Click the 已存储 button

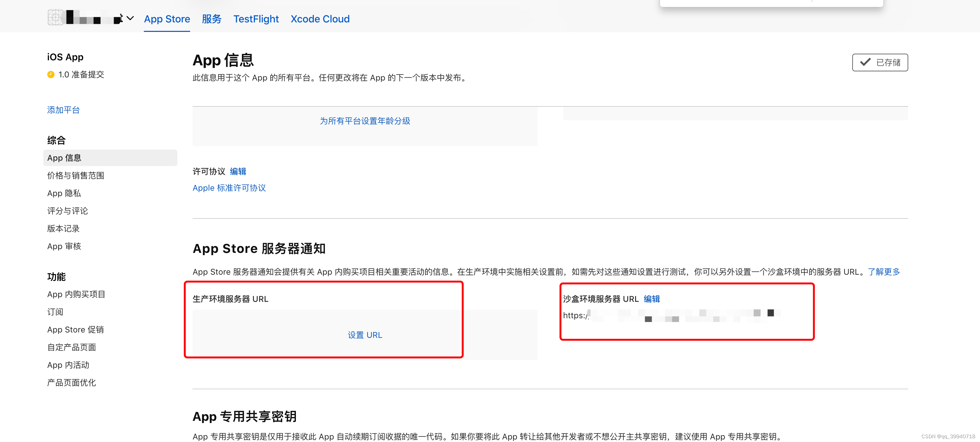(x=880, y=62)
